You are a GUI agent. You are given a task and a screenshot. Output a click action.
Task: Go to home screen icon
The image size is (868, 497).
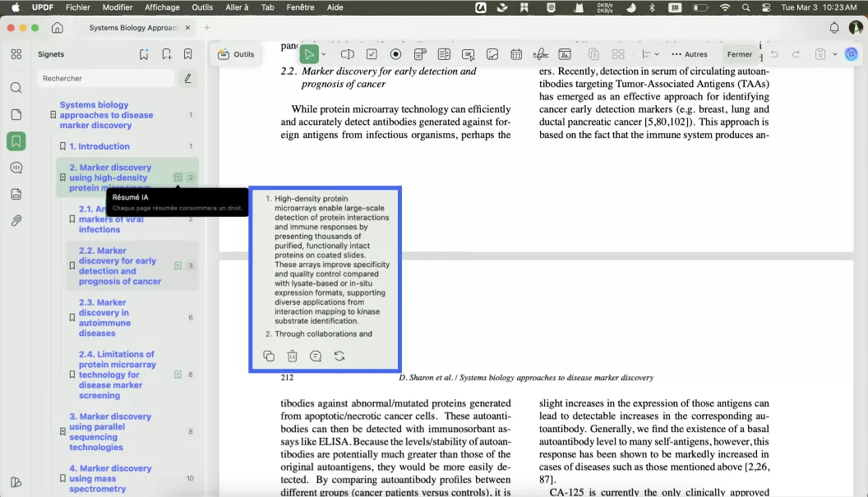coord(57,28)
